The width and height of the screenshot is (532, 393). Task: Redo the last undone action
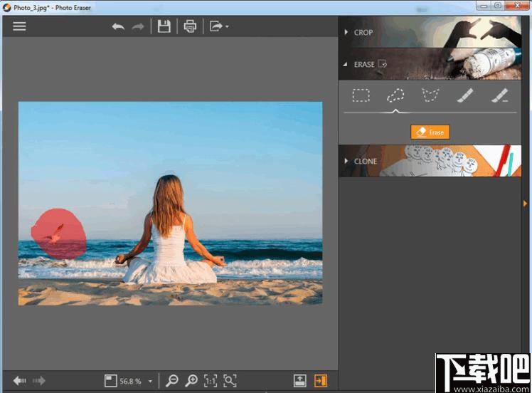point(138,26)
